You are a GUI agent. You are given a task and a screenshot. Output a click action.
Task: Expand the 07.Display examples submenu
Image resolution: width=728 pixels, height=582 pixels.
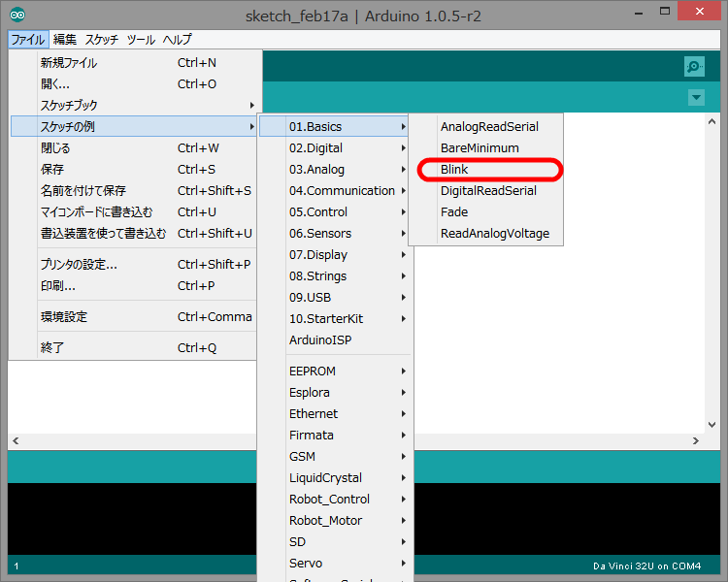pos(333,255)
